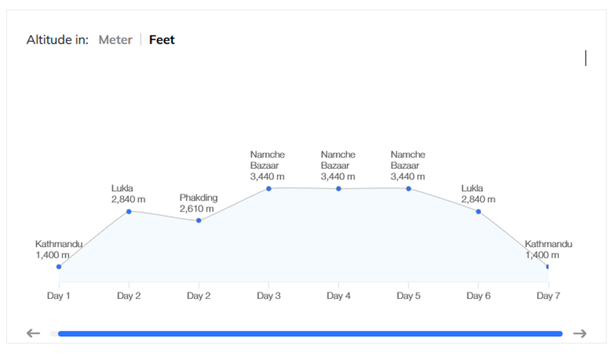Click the Day 3 axis label
Image resolution: width=614 pixels, height=364 pixels.
[x=269, y=296]
